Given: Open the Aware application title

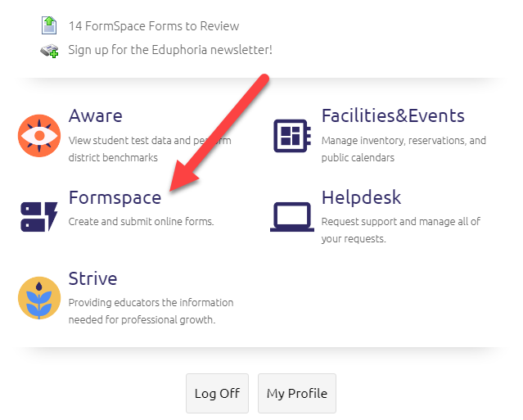Looking at the screenshot, I should (95, 115).
